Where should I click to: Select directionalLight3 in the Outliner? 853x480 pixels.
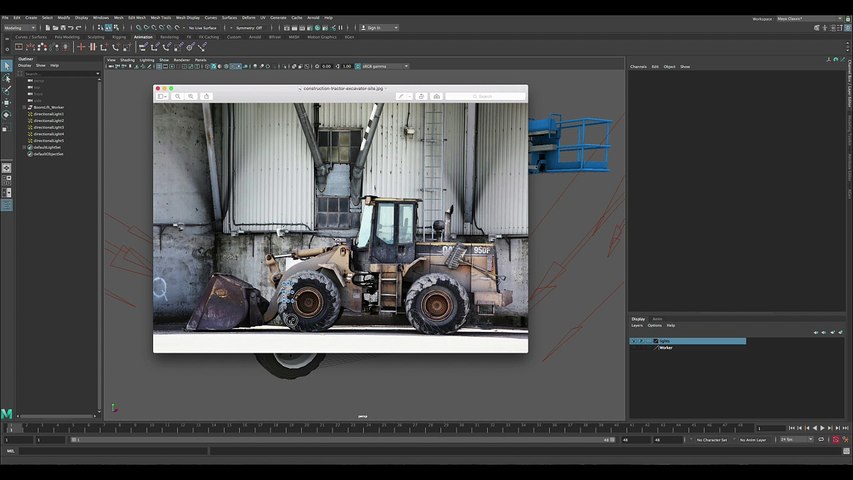pos(48,127)
